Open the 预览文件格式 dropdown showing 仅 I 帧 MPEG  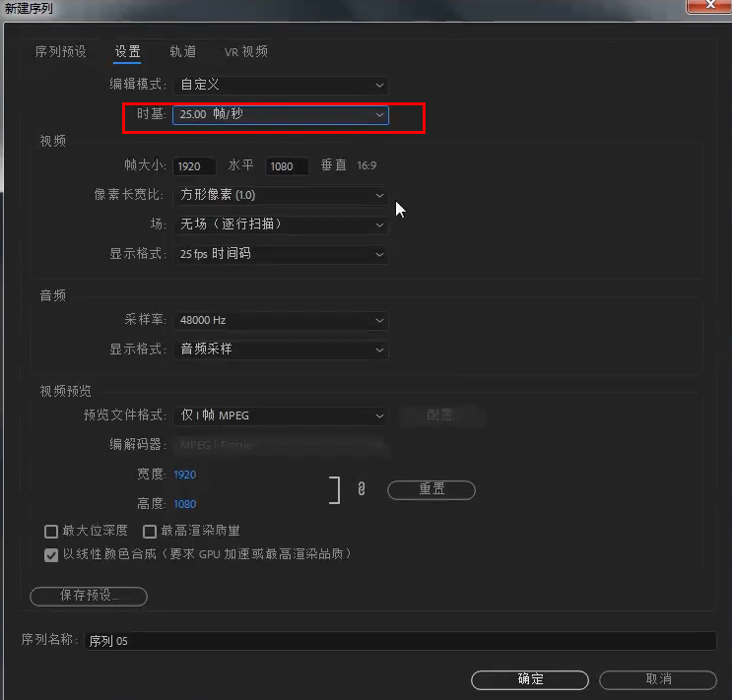[x=281, y=415]
